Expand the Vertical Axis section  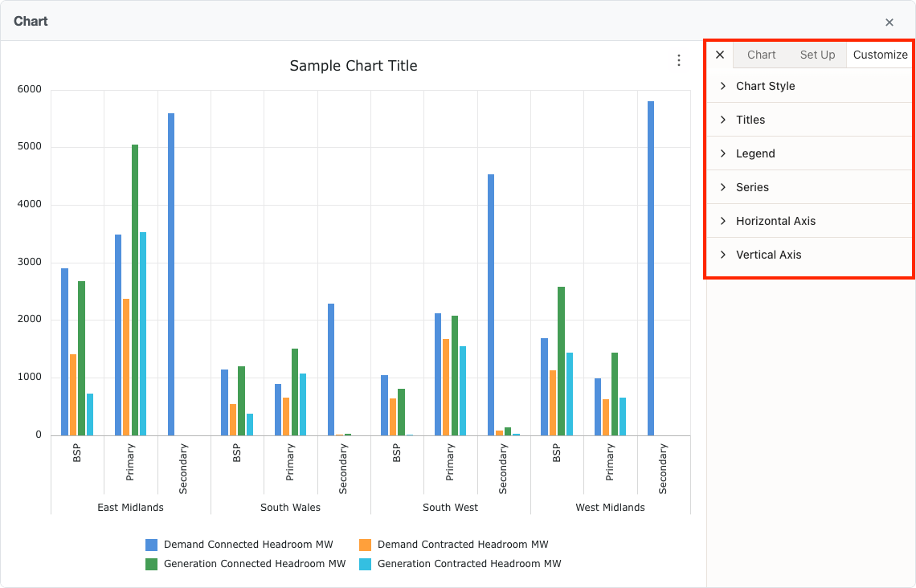pos(768,255)
